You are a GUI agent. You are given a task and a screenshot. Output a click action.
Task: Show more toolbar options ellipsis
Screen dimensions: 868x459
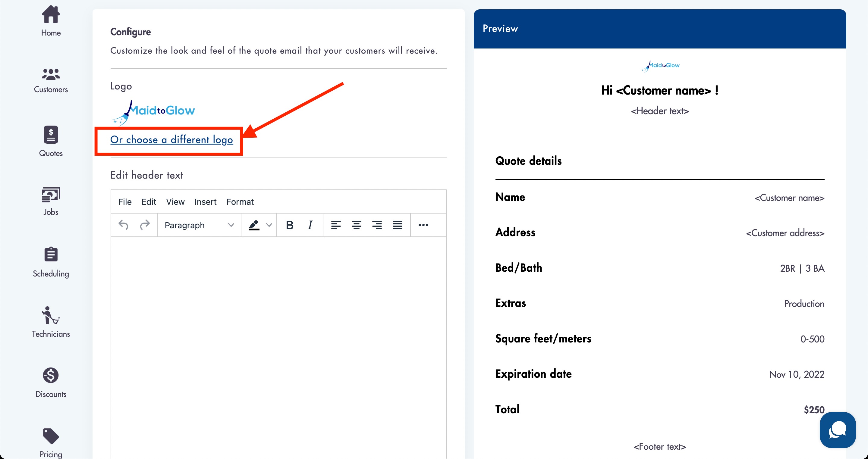pos(423,225)
